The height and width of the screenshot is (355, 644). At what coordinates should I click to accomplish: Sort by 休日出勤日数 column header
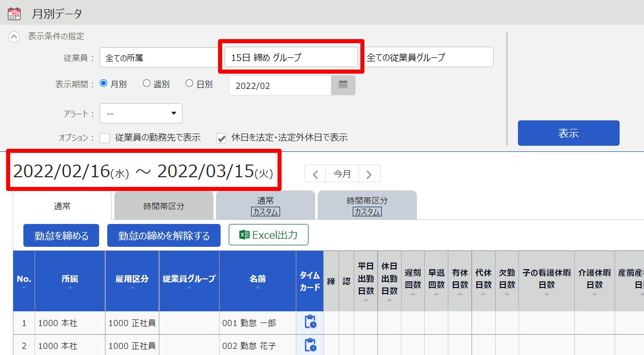tap(389, 281)
